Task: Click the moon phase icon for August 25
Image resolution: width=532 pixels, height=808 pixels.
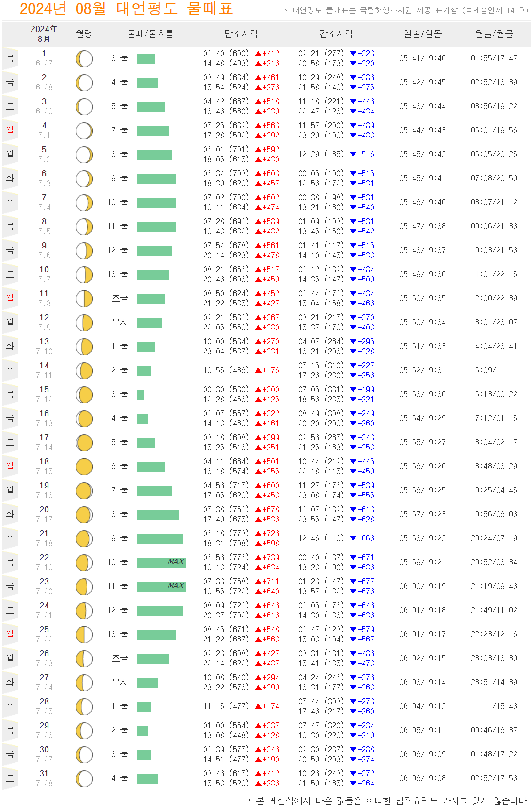Action: tap(84, 635)
